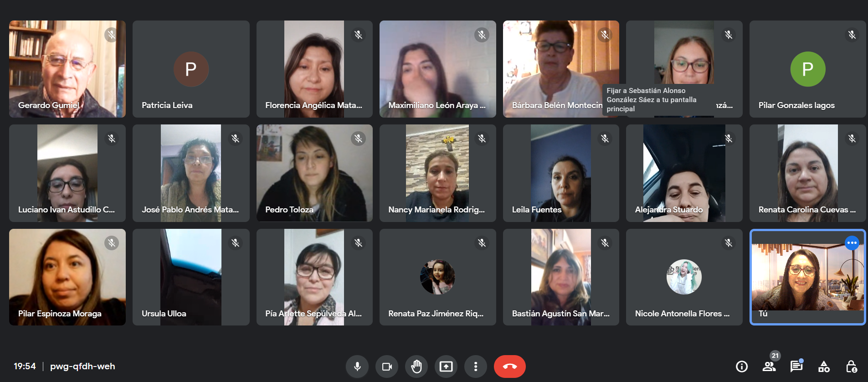Screen dimensions: 868x382
Task: Toggle the microphone button in bottom bar
Action: tap(357, 367)
